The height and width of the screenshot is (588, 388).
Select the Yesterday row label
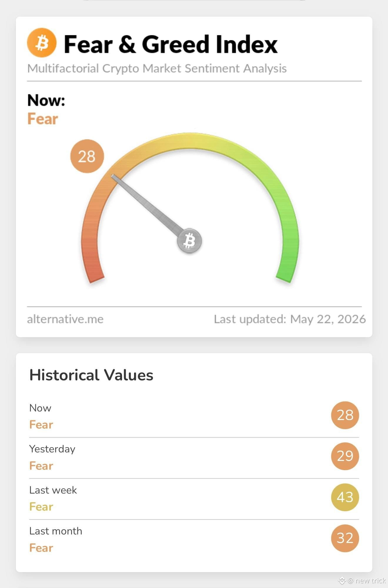coord(52,449)
